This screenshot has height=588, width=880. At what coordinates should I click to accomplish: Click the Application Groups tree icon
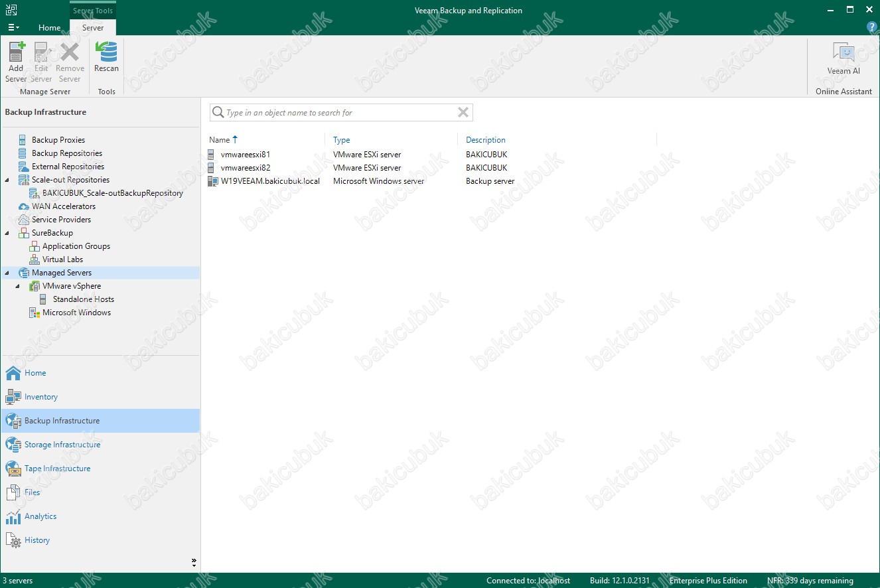pyautogui.click(x=35, y=246)
